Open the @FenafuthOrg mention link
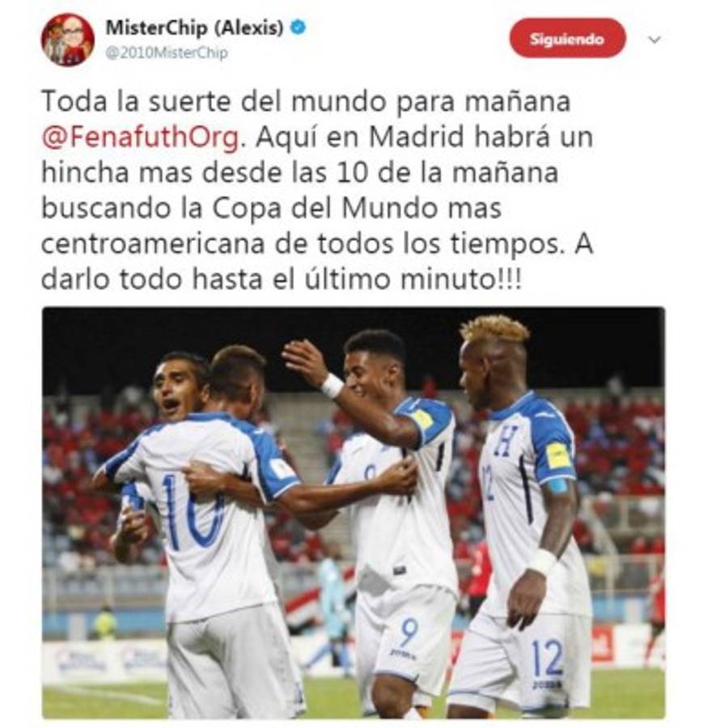Viewport: 703px width, 728px height. click(141, 138)
